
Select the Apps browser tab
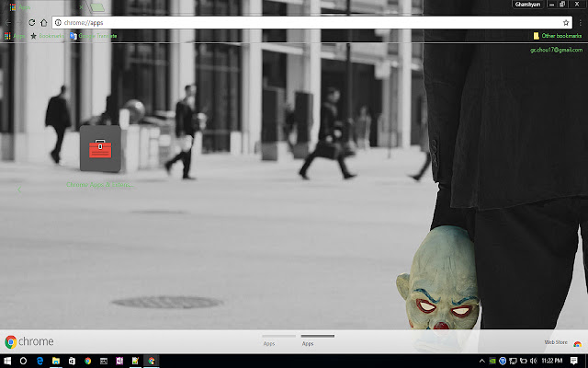click(x=45, y=7)
